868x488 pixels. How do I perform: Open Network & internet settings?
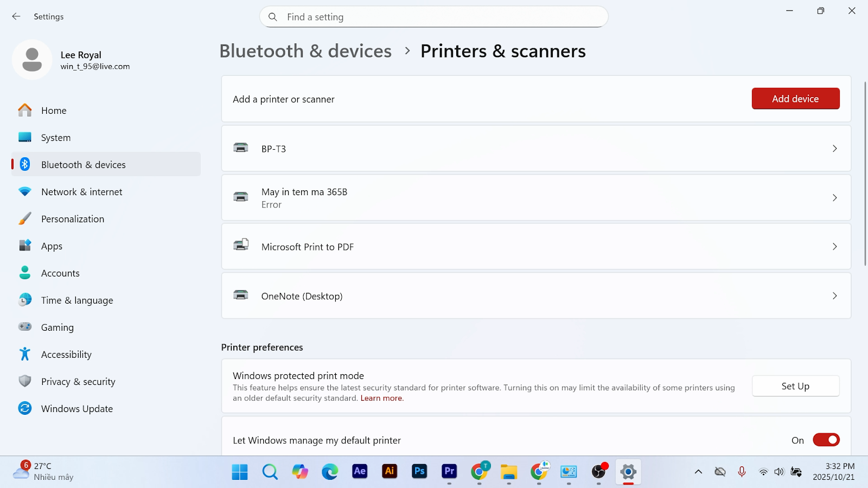pyautogui.click(x=106, y=191)
